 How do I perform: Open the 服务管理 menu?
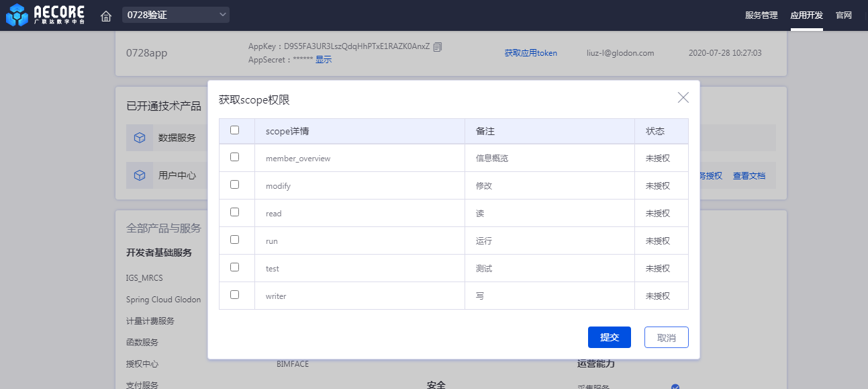[x=761, y=15]
